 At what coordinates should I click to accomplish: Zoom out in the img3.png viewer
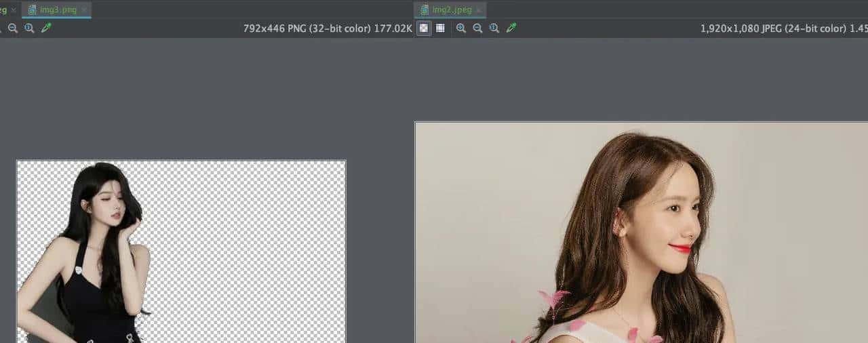[13, 28]
